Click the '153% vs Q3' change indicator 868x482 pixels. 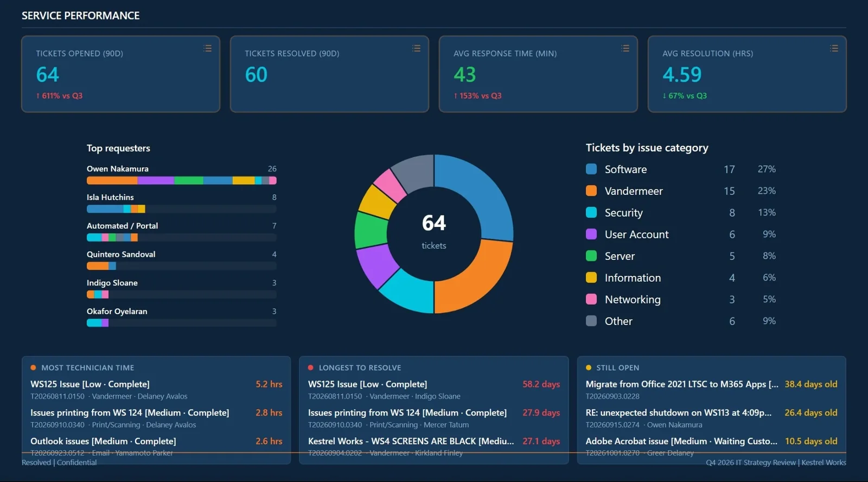(477, 96)
